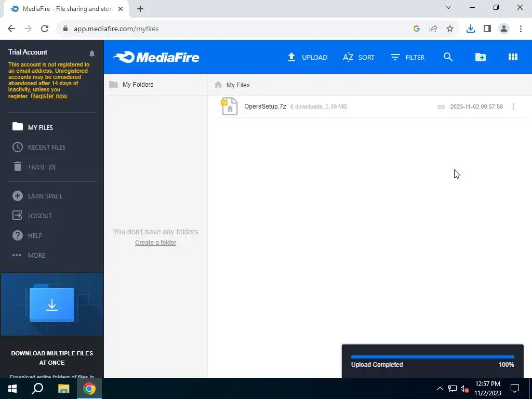532x399 pixels.
Task: Click the Upload Completed progress bar
Action: (x=433, y=357)
